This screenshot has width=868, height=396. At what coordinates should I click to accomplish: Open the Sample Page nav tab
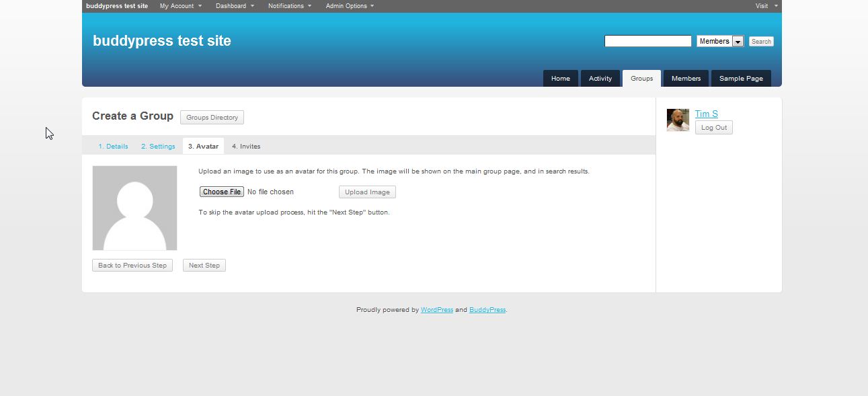(x=741, y=79)
